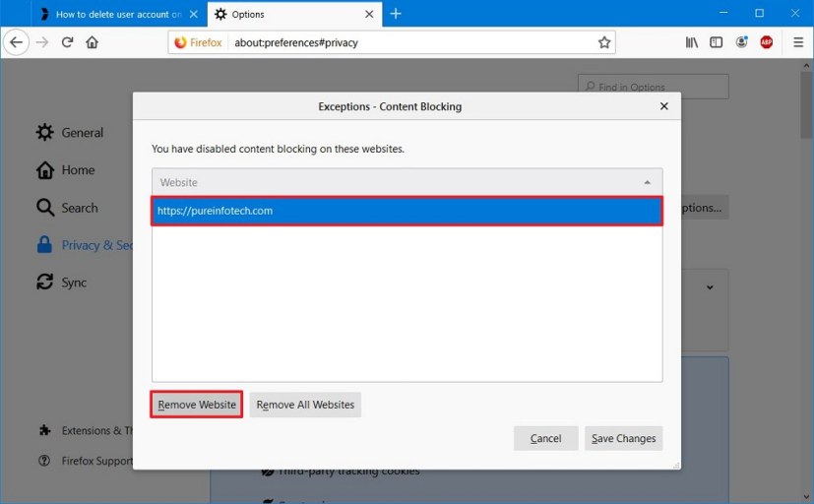Open the Firefox hamburger menu
Viewport: 814px width, 504px height.
point(798,42)
